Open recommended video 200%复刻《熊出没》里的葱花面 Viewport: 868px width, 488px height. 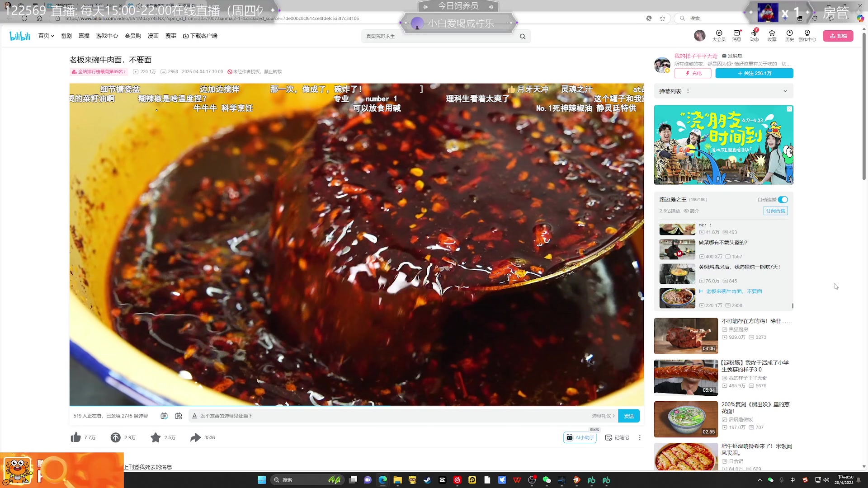click(723, 419)
